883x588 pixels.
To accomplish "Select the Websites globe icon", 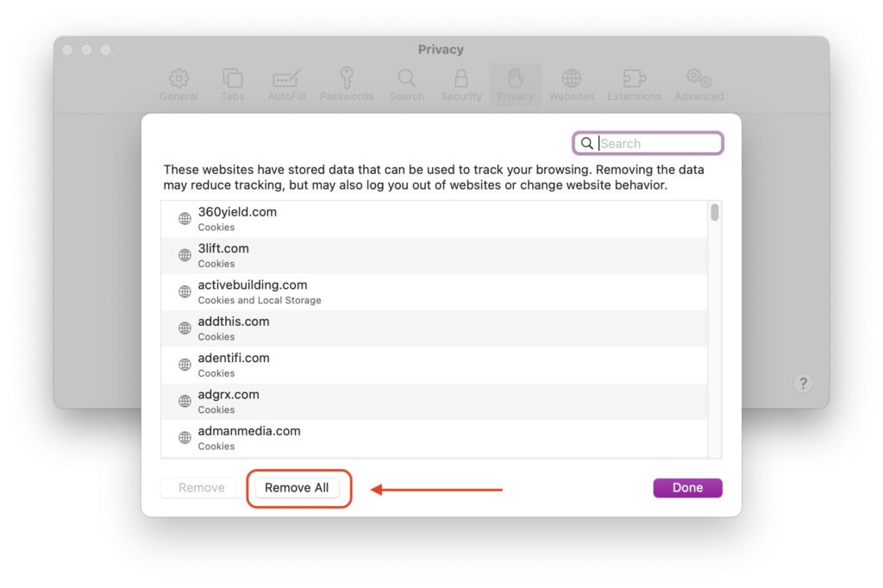I will point(572,78).
